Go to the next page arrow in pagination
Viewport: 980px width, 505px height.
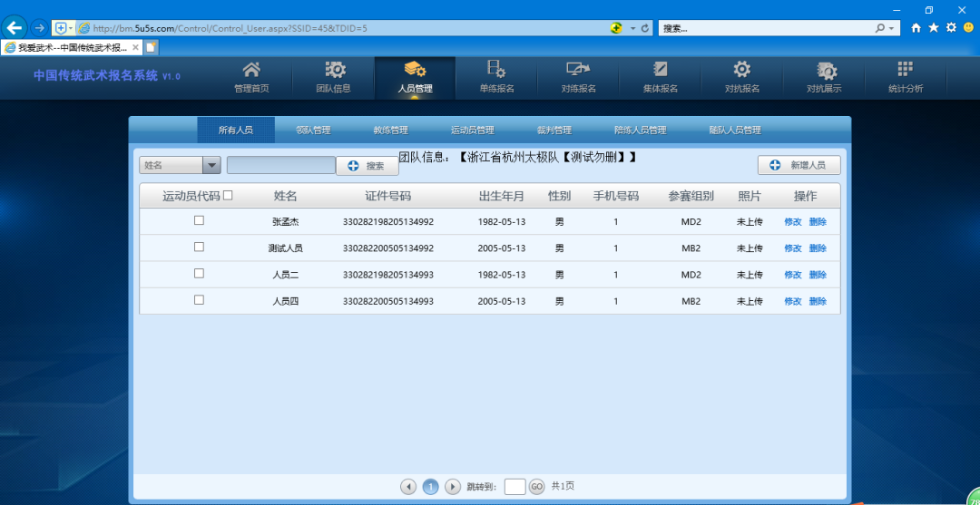click(x=452, y=487)
